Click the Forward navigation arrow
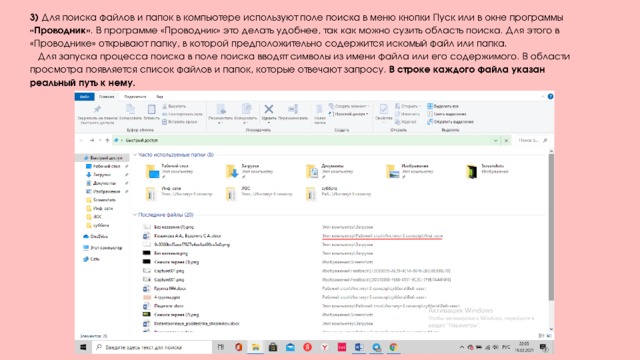Image resolution: width=640 pixels, height=360 pixels. [x=92, y=140]
